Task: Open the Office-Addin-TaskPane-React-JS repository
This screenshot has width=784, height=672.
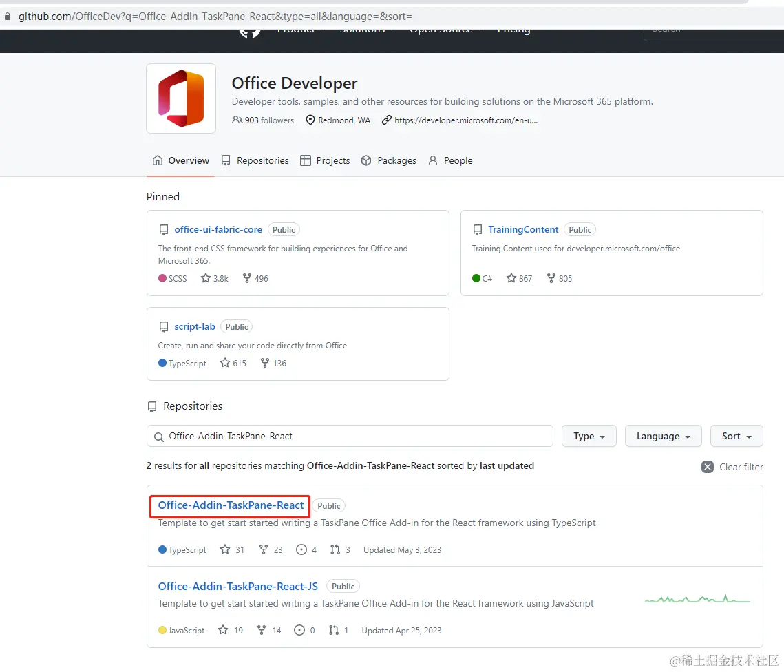Action: point(238,586)
